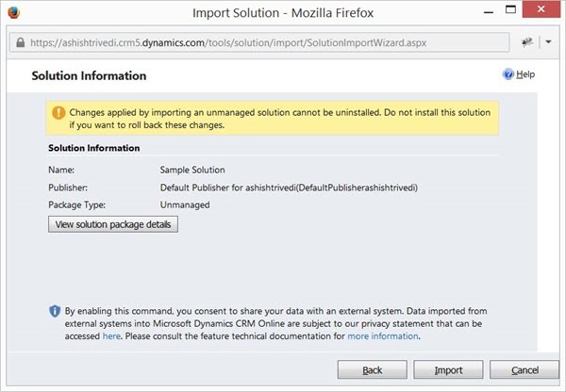This screenshot has width=566, height=392.
Task: Click the yellow warning icon in banner
Action: tap(59, 113)
